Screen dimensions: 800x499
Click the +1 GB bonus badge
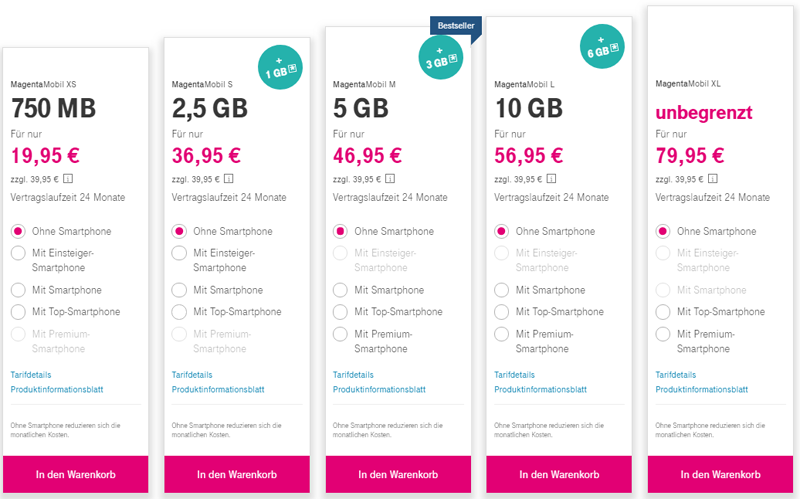click(280, 67)
